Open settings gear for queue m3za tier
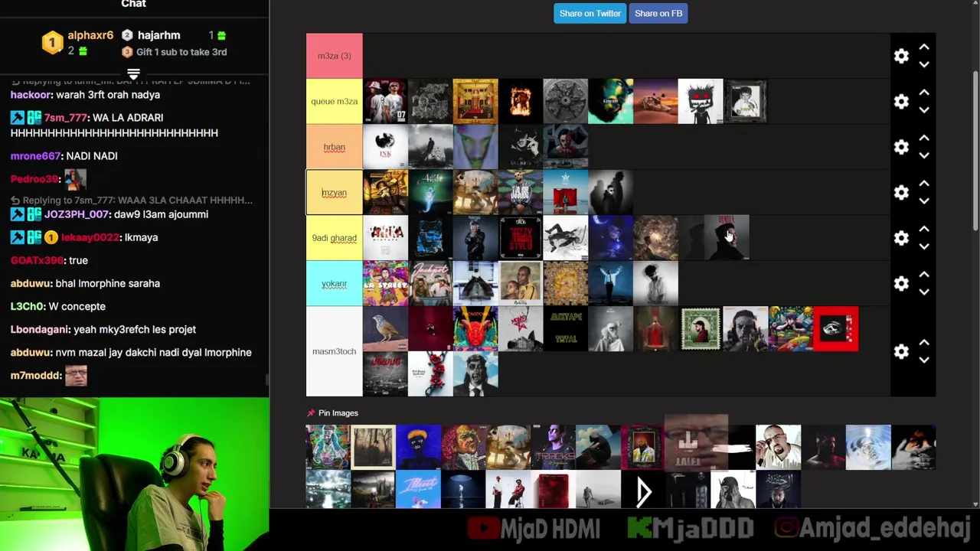Image resolution: width=980 pixels, height=551 pixels. 901,101
